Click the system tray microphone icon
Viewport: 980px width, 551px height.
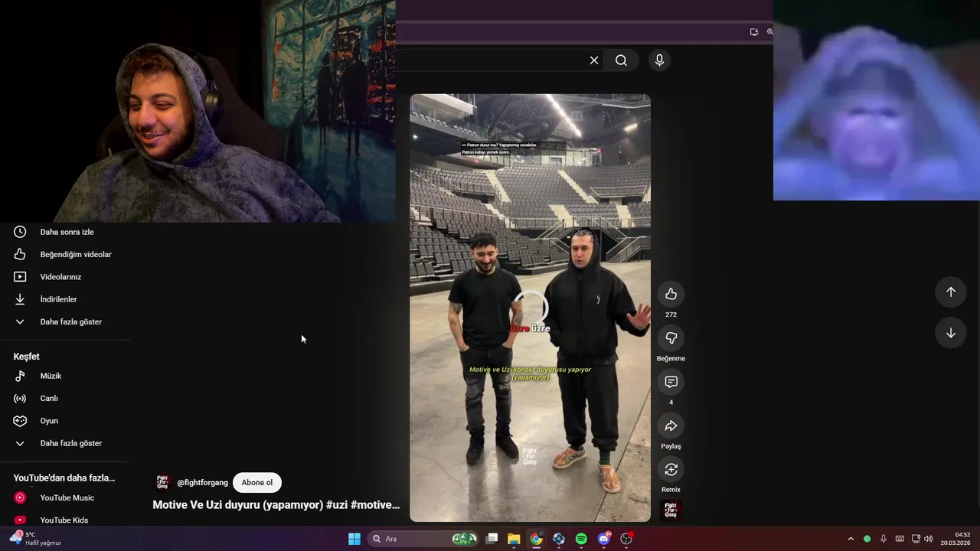tap(884, 539)
